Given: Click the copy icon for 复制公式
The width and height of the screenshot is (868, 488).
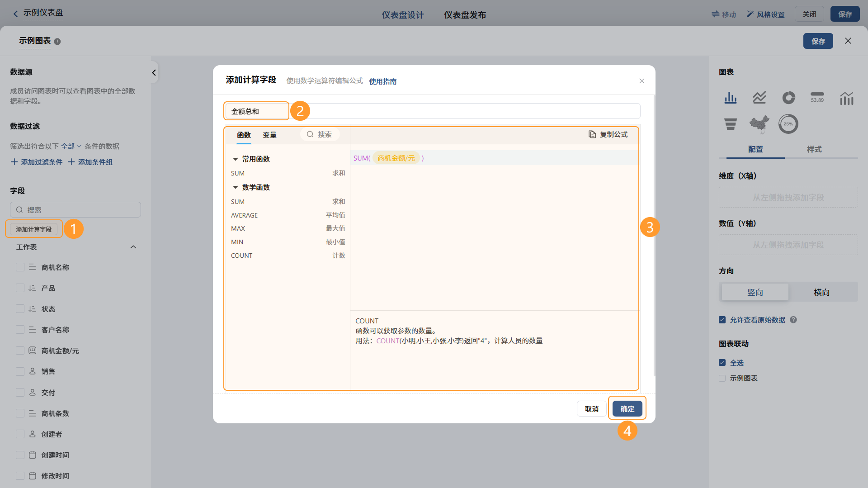Looking at the screenshot, I should [592, 134].
